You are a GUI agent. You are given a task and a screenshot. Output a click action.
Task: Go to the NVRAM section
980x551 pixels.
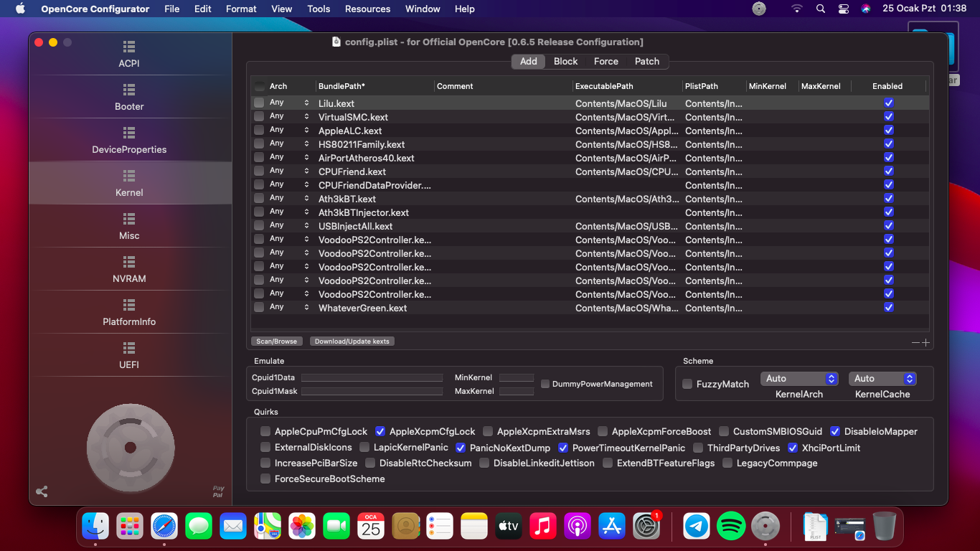pos(129,269)
